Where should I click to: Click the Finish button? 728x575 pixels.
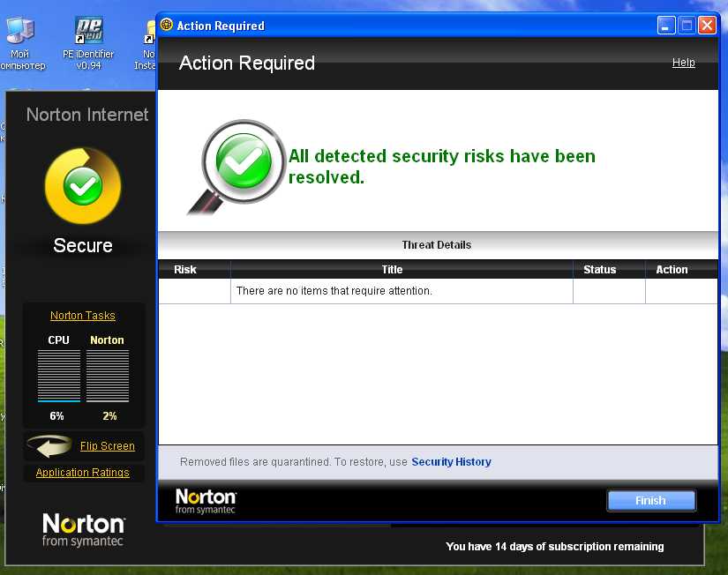tap(651, 500)
